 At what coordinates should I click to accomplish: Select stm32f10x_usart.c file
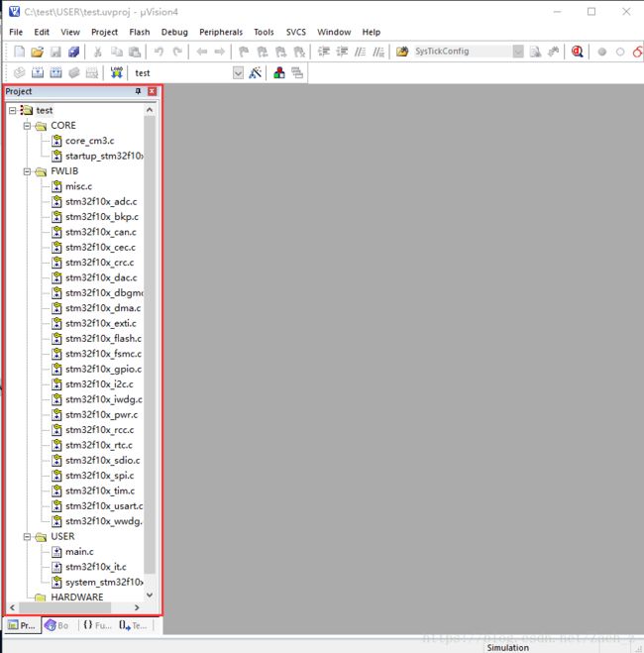point(104,506)
